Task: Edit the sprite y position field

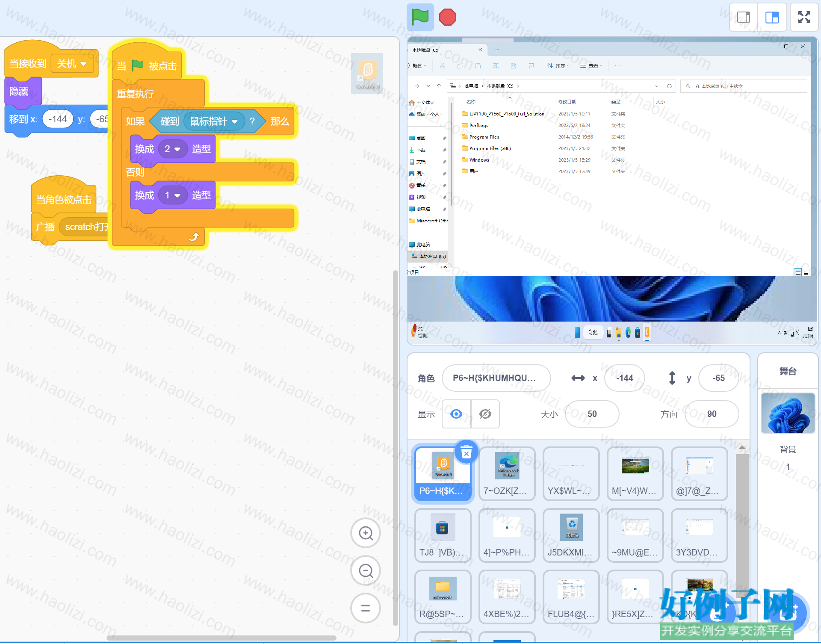Action: click(x=719, y=378)
